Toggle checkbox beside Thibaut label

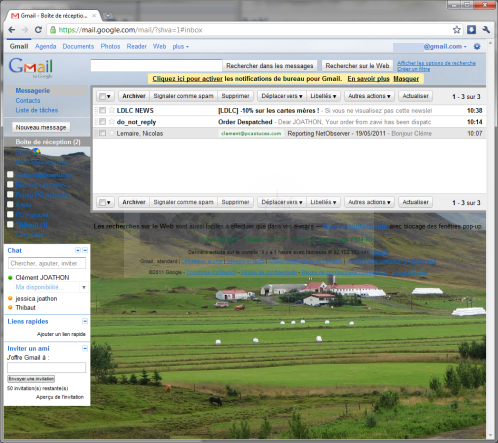click(10, 224)
